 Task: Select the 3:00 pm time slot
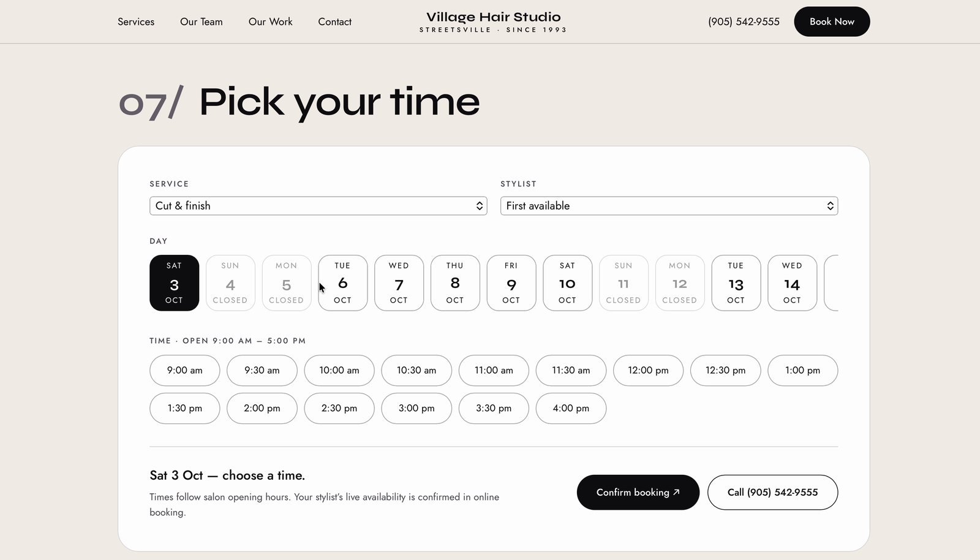(x=417, y=409)
